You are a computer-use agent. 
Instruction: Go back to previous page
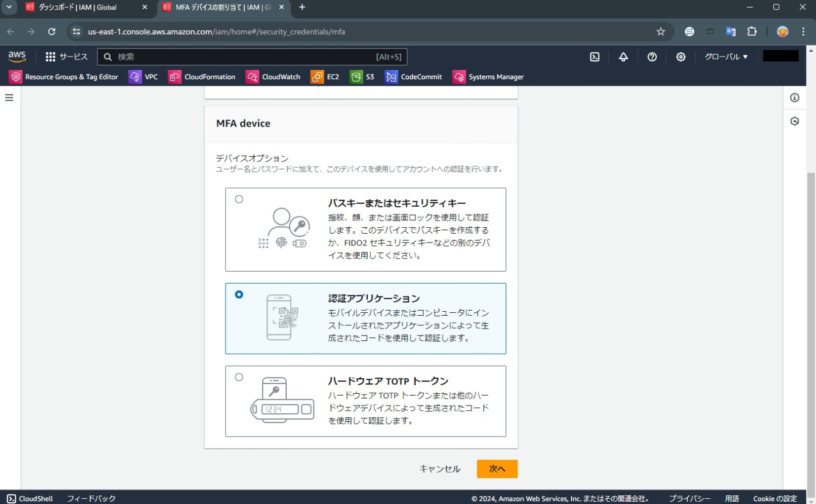(x=11, y=31)
